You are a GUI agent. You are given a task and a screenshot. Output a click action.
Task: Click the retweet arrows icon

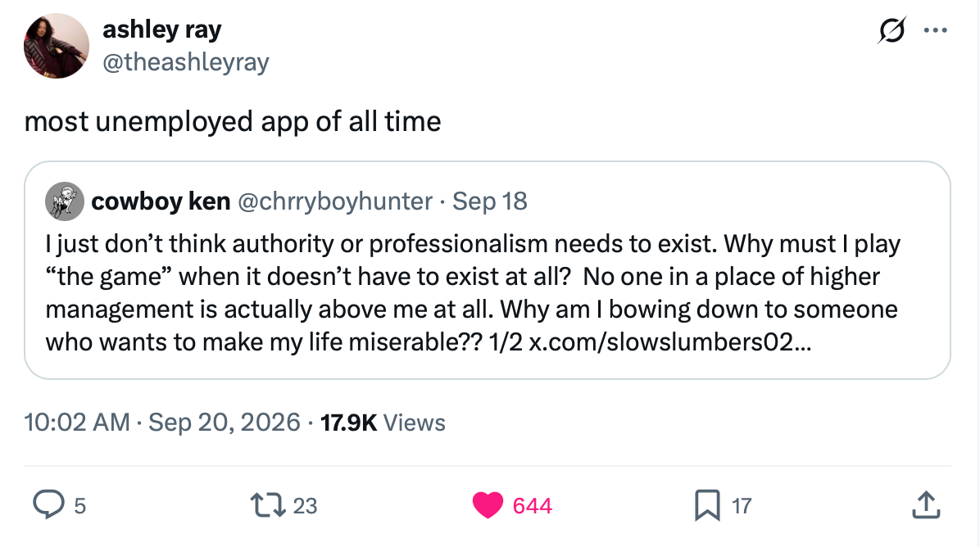[x=267, y=505]
